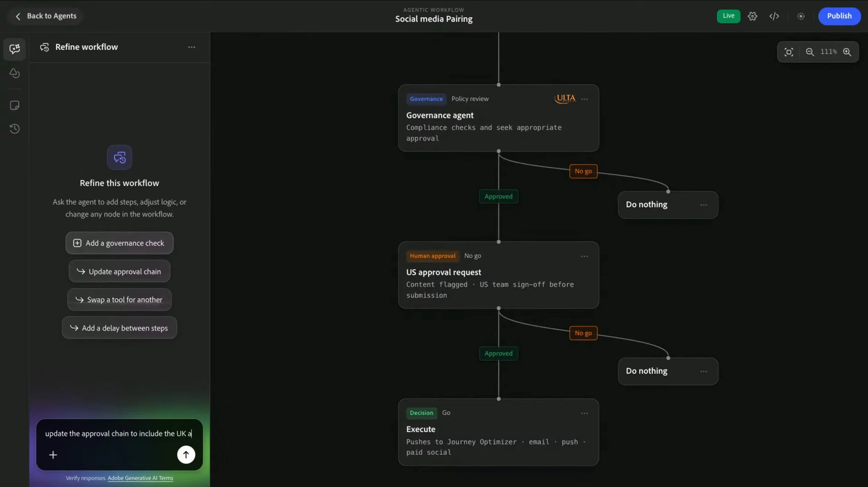The height and width of the screenshot is (487, 868).
Task: Send the chat message with arrow button
Action: (186, 454)
